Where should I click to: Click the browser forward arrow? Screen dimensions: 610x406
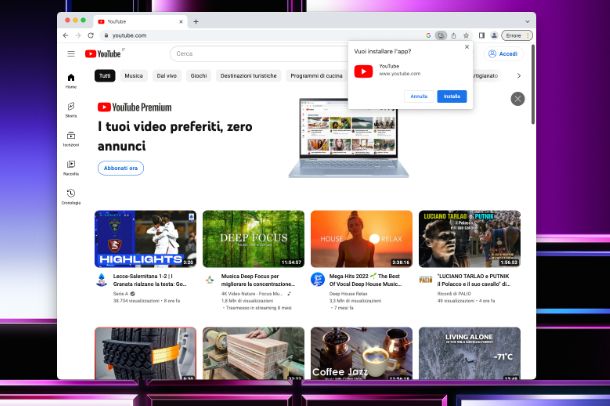78,35
